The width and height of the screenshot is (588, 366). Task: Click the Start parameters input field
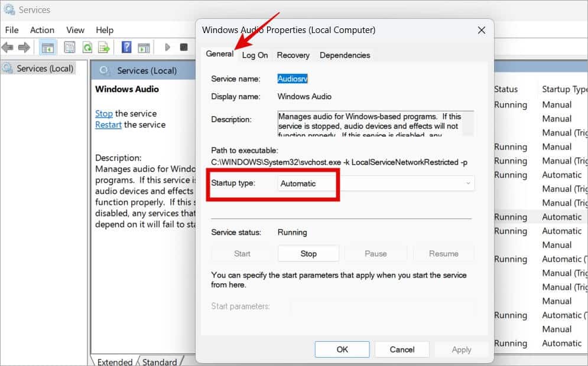point(383,306)
